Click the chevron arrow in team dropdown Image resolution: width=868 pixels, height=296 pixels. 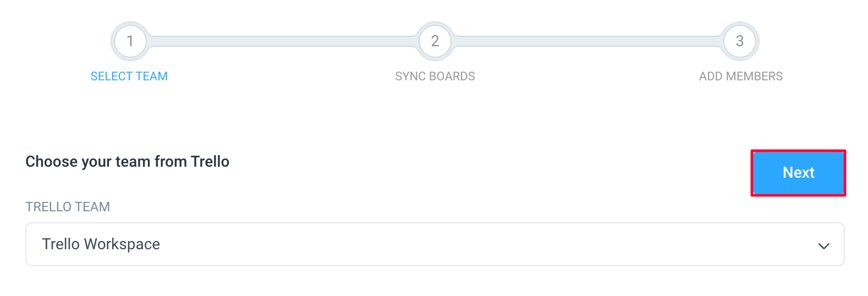[823, 246]
